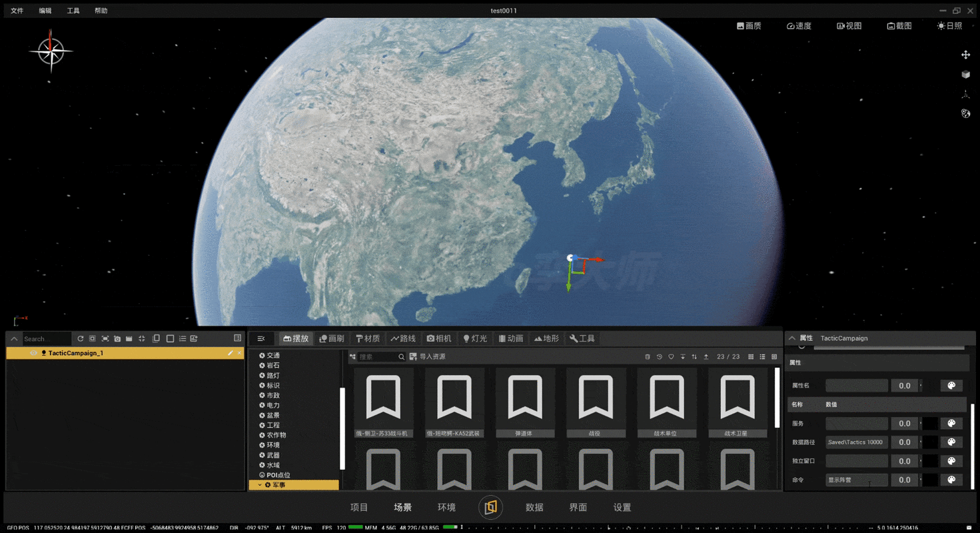This screenshot has height=533, width=980.
Task: Switch the asset browser to grid view
Action: [x=751, y=357]
